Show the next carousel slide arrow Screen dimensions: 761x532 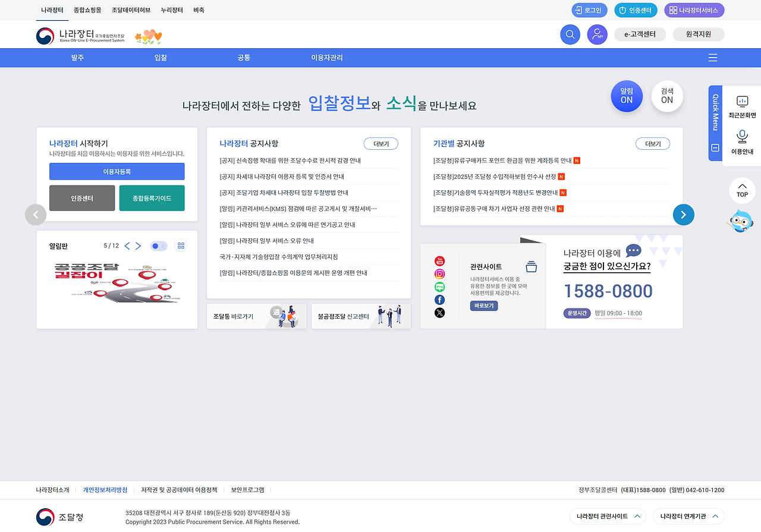point(683,215)
